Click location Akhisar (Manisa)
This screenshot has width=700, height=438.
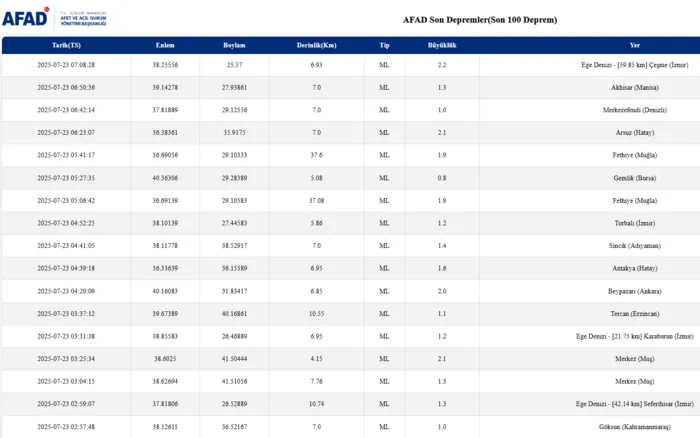click(635, 88)
